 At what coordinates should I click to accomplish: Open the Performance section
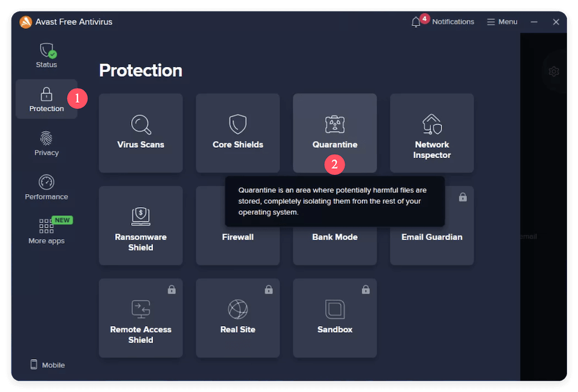point(46,187)
